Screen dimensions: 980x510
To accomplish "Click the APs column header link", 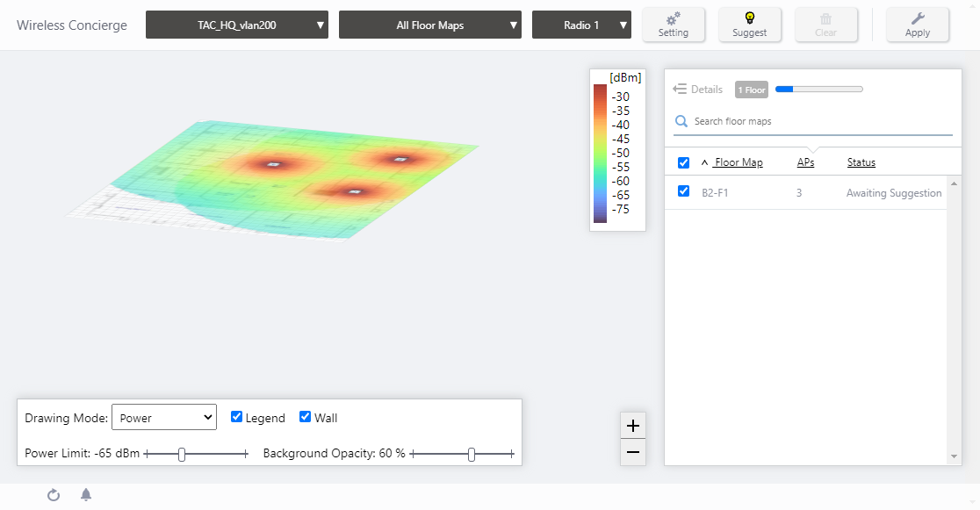I will (805, 162).
